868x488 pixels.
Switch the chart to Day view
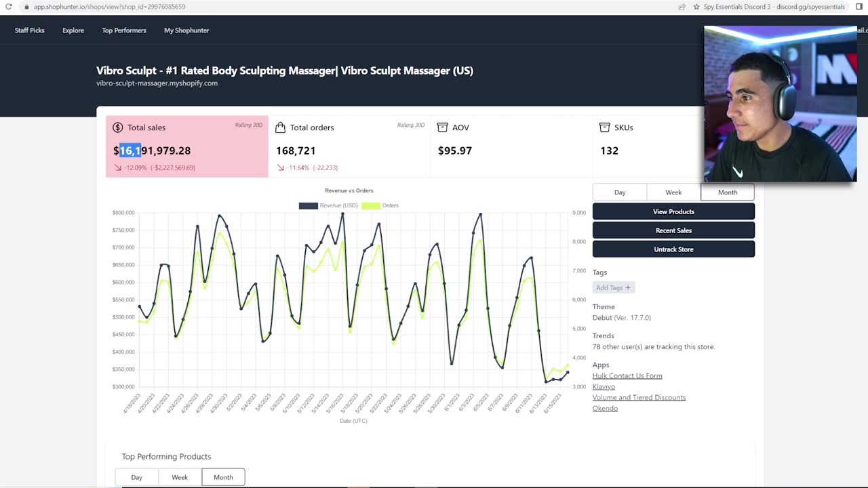[620, 192]
